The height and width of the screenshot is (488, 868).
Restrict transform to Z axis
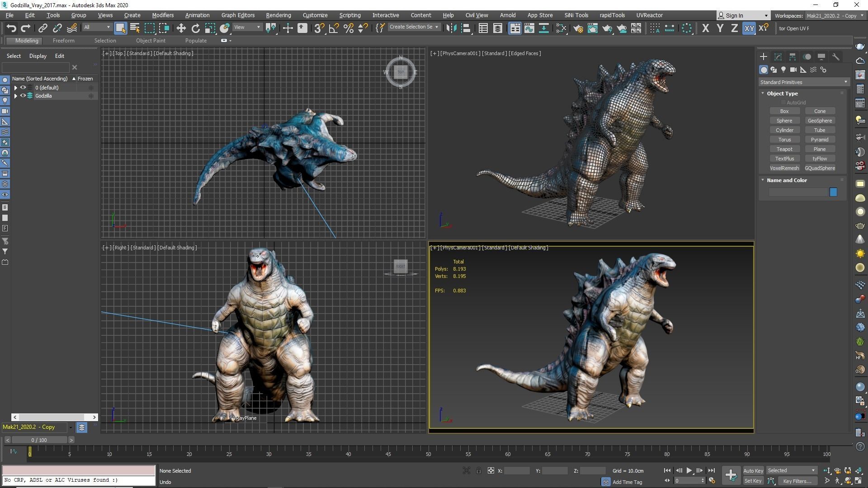pyautogui.click(x=734, y=28)
